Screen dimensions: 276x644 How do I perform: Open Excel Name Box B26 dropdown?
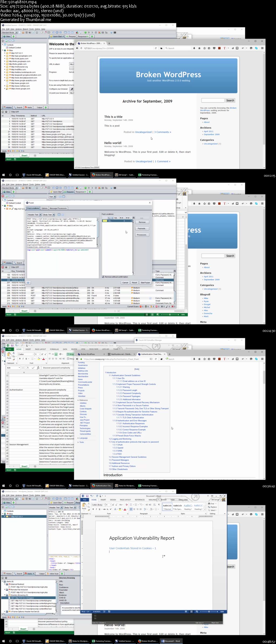pos(19,368)
